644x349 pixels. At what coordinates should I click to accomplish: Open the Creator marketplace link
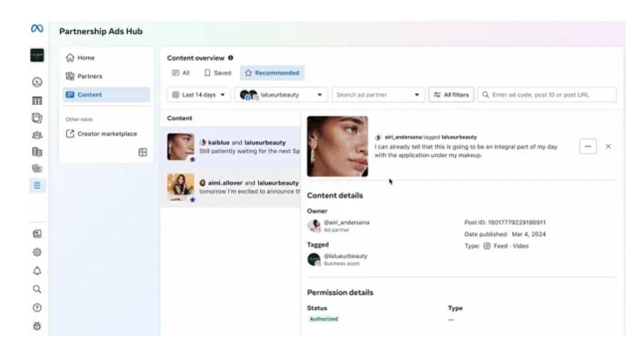coord(107,134)
